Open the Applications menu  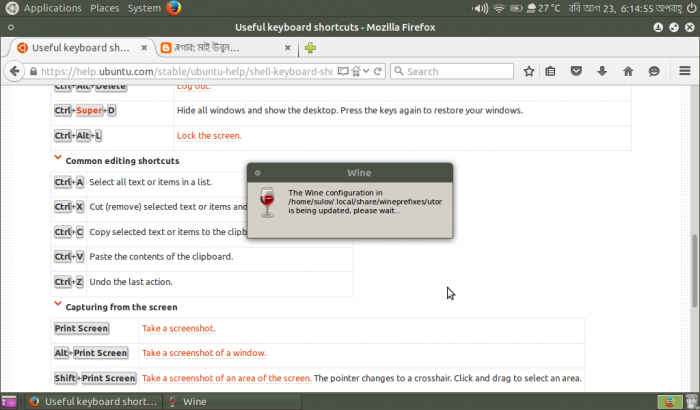(53, 8)
